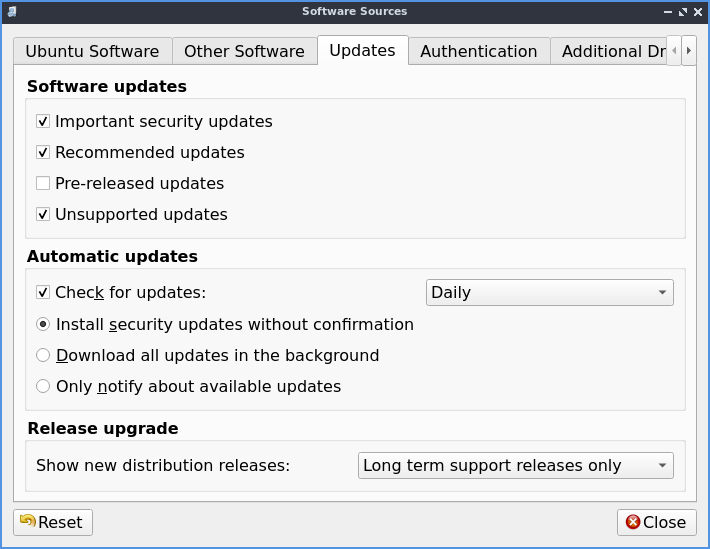Choose Only notify about available updates
This screenshot has height=549, width=710.
point(43,386)
